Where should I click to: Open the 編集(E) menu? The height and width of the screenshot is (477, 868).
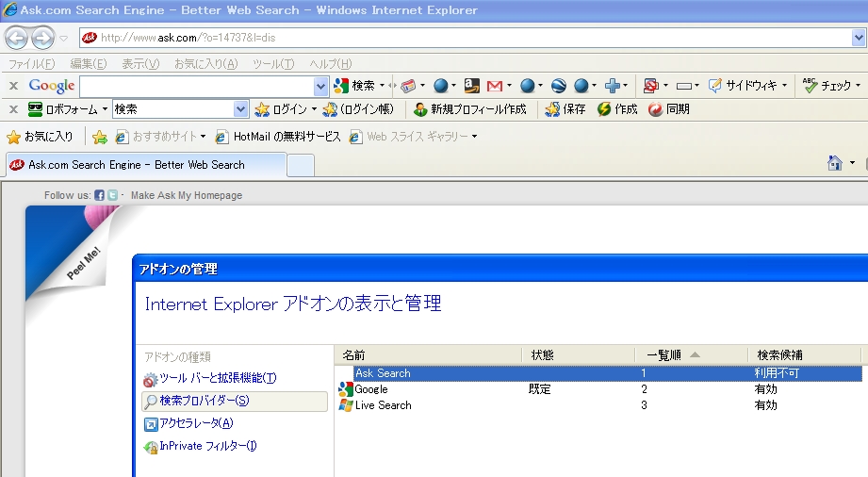pos(88,64)
